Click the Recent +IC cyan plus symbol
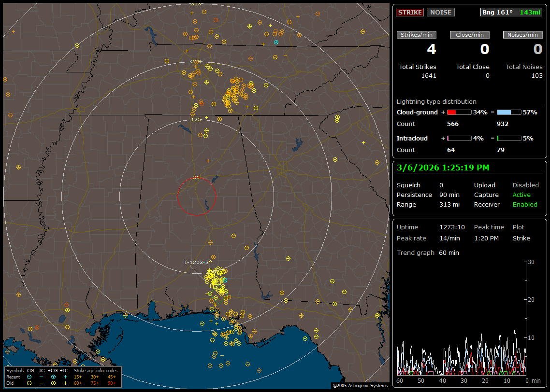 coord(65,377)
